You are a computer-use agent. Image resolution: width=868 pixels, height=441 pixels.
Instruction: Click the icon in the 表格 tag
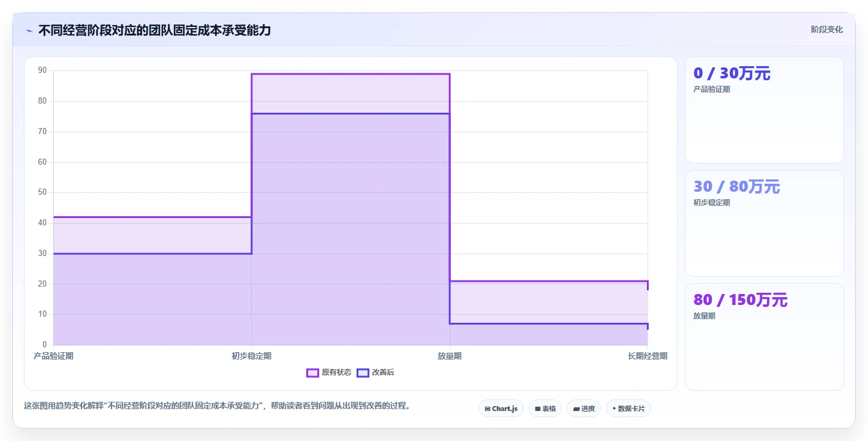pyautogui.click(x=537, y=409)
